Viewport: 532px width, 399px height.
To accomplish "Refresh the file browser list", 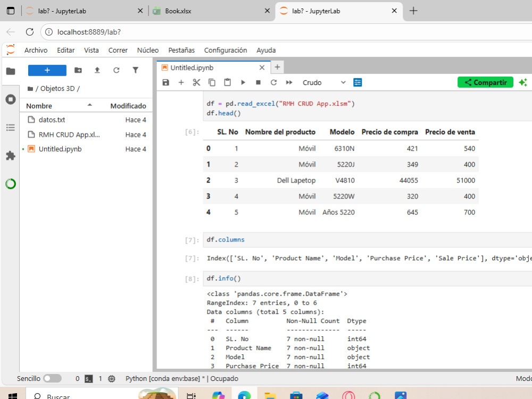I will (117, 70).
